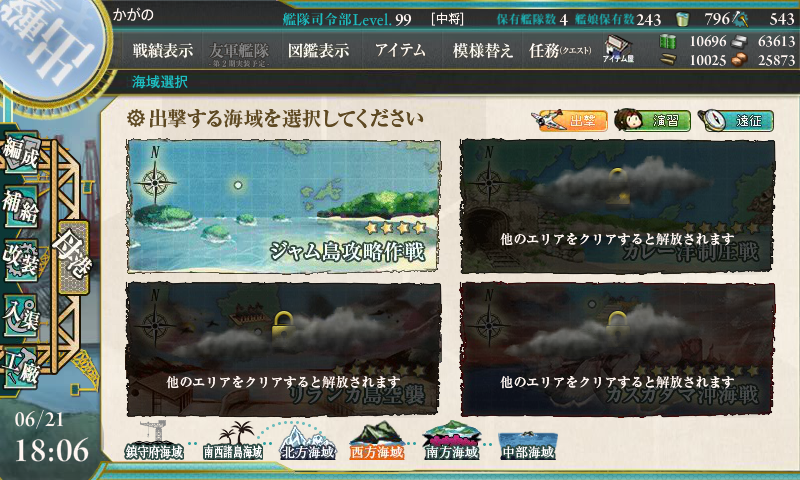This screenshot has width=800, height=480.
Task: Open the 戦績表示 records menu
Action: coord(163,50)
